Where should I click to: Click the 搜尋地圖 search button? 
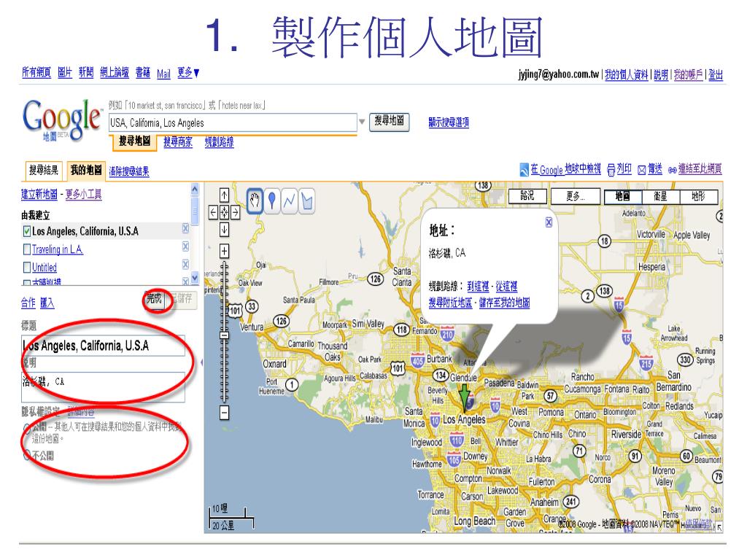click(x=390, y=122)
